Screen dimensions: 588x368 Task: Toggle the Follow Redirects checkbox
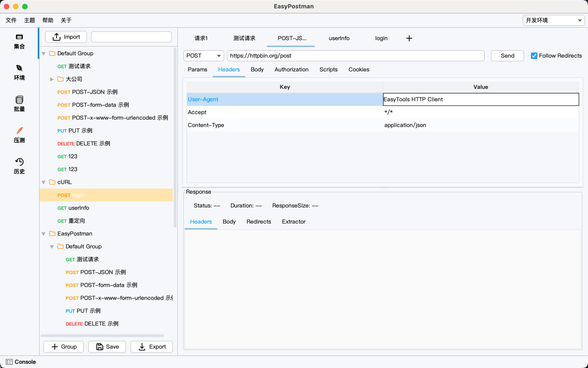point(534,56)
